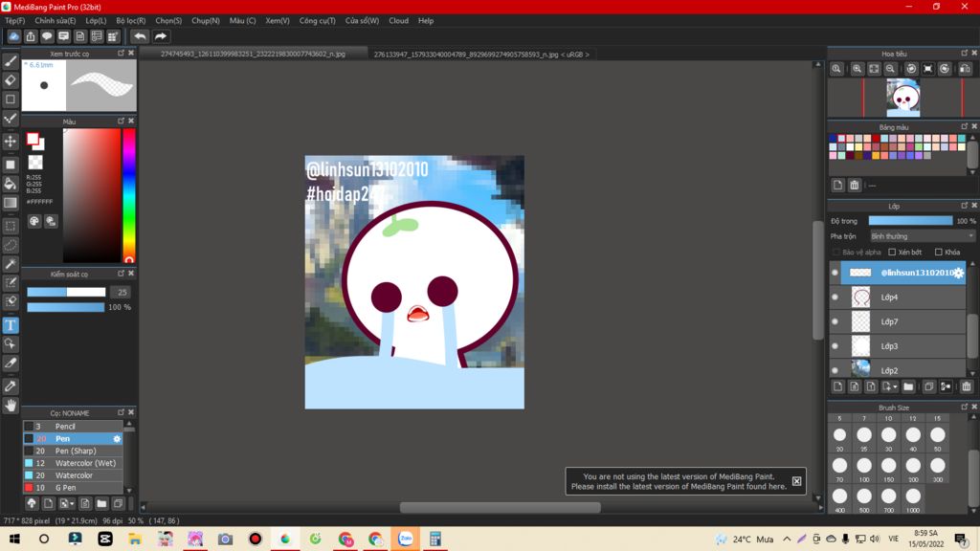
Task: Adjust the layer Độ trong opacity slider
Action: [x=911, y=221]
